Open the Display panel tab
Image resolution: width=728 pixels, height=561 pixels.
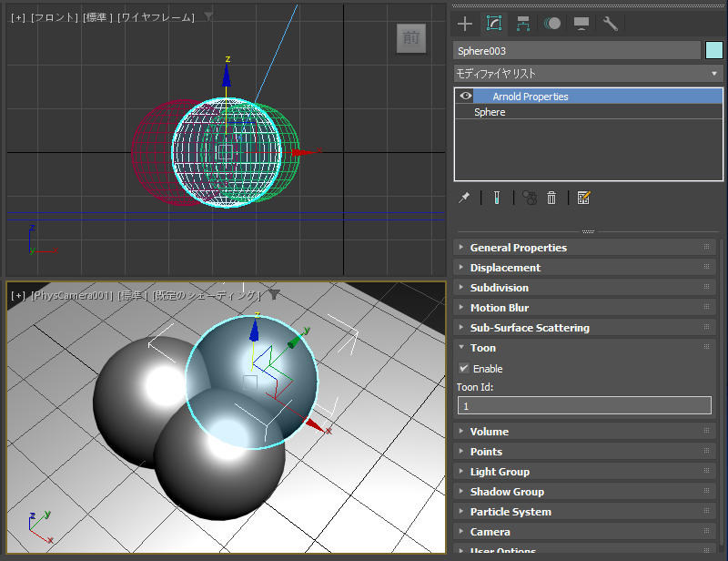[x=581, y=24]
